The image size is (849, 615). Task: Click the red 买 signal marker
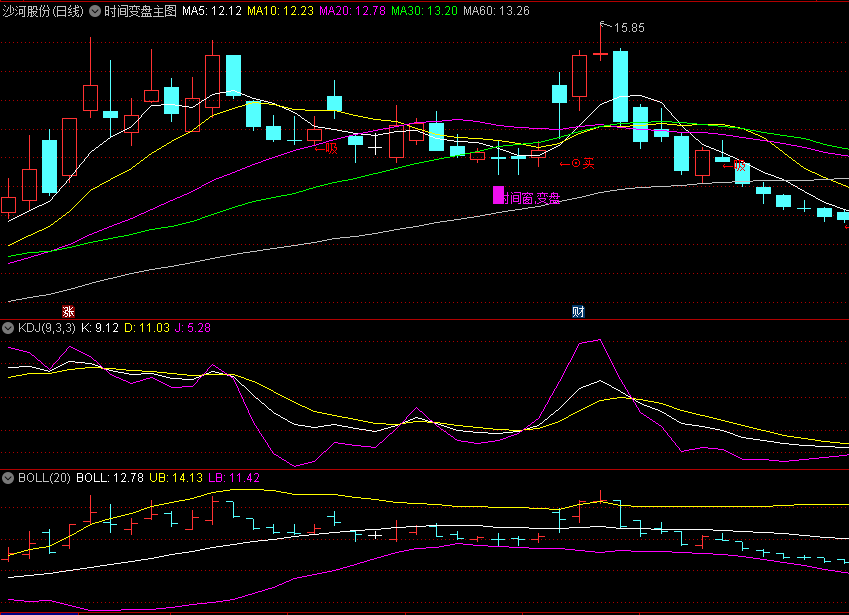click(x=577, y=163)
